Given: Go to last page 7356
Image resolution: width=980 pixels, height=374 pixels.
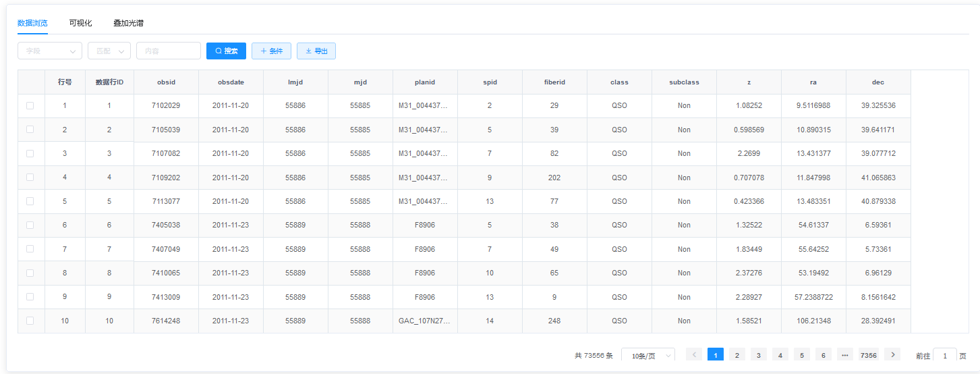Looking at the screenshot, I should click(868, 354).
